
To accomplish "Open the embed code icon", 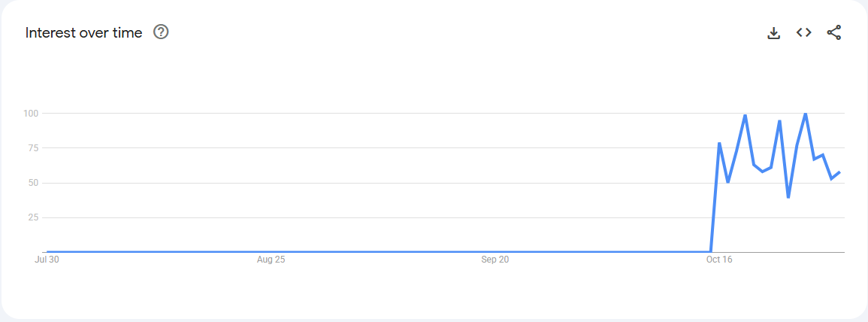I will click(803, 32).
